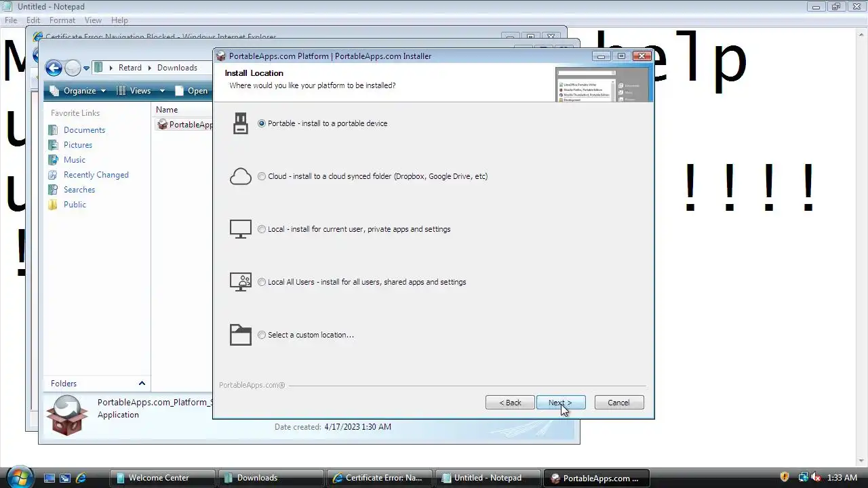The image size is (868, 488).
Task: Open Recently Changed favorite link
Action: coord(96,175)
